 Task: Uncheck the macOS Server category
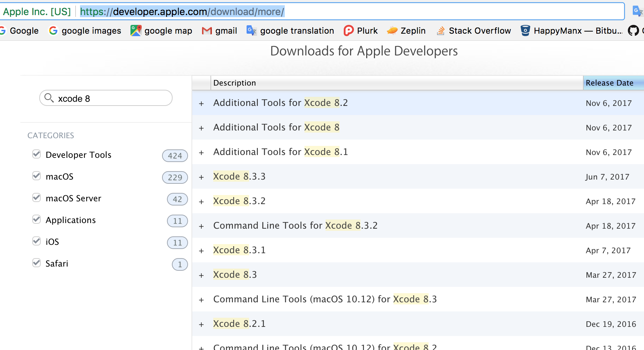coord(36,198)
